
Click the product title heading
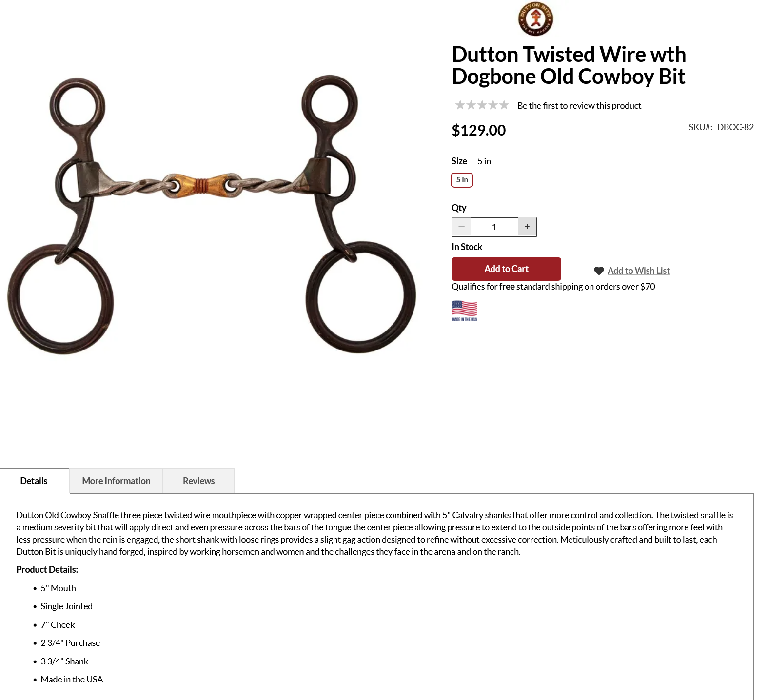pyautogui.click(x=569, y=65)
